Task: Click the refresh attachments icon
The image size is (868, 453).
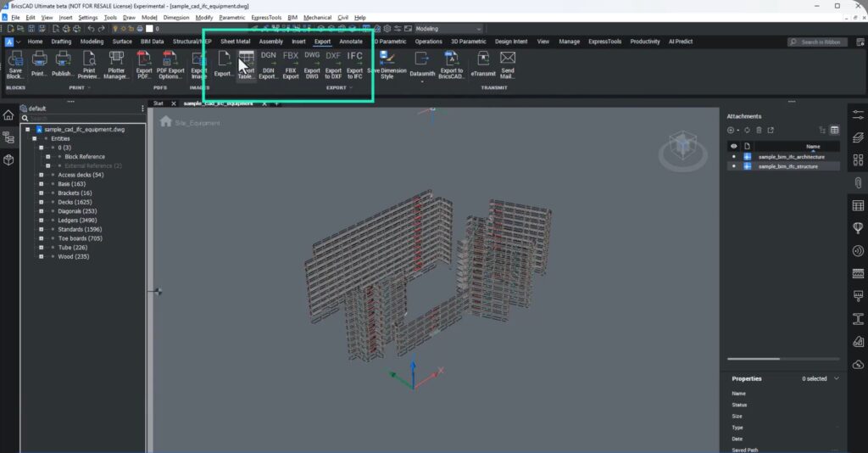Action: [x=747, y=130]
